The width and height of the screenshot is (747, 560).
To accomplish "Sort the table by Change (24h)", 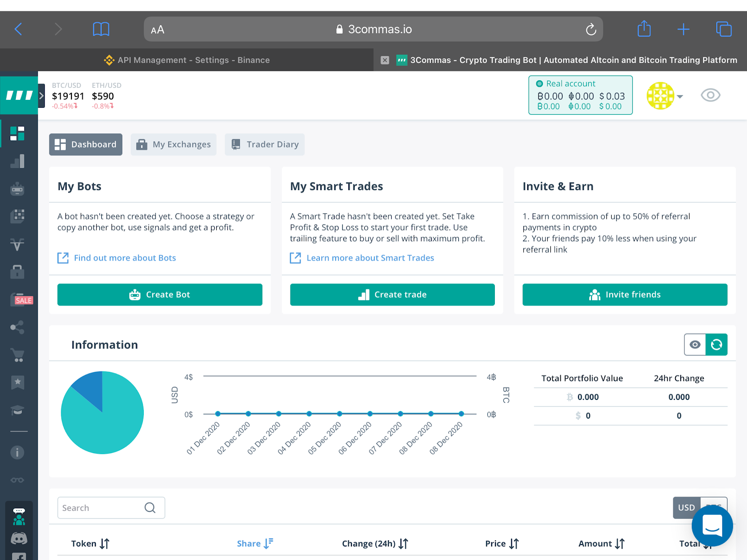I will click(x=375, y=544).
